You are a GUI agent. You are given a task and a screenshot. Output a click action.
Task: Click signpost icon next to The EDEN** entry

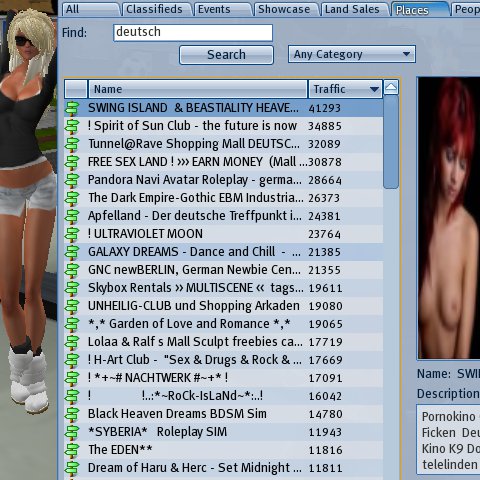coord(72,450)
